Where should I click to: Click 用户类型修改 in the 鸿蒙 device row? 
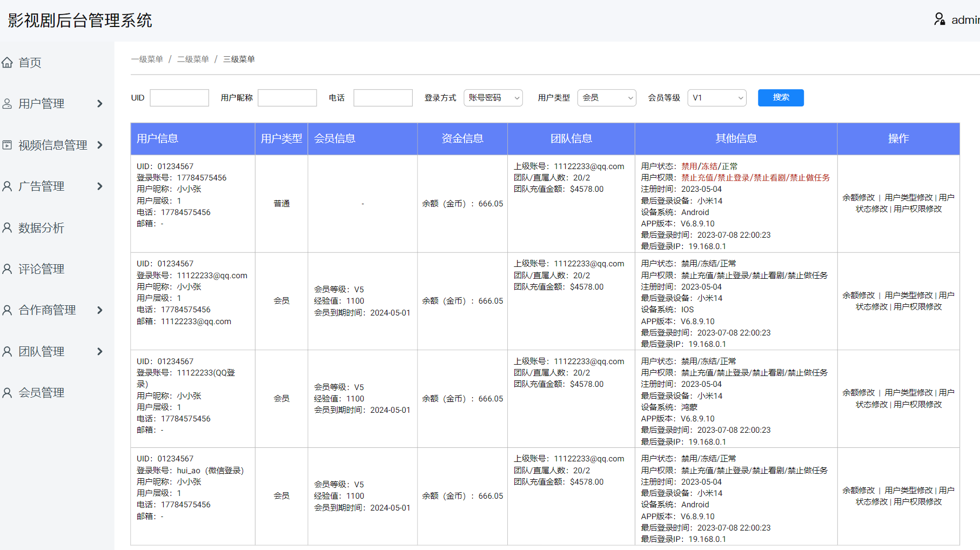pos(909,393)
